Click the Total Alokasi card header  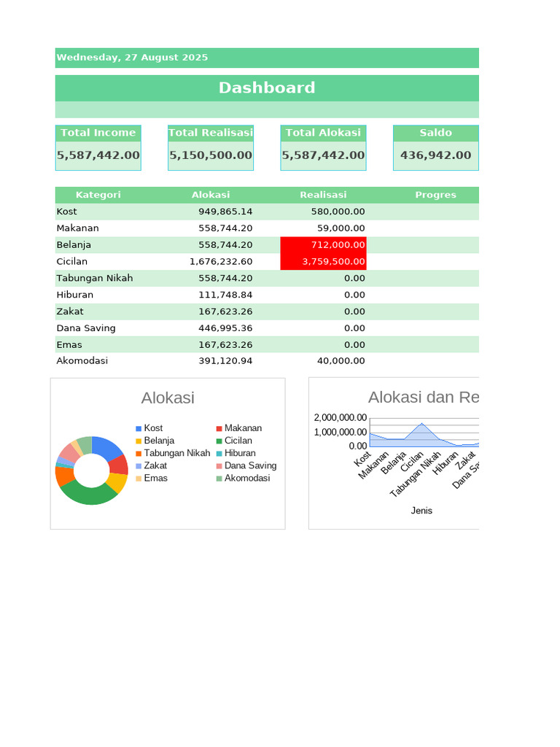pyautogui.click(x=323, y=133)
